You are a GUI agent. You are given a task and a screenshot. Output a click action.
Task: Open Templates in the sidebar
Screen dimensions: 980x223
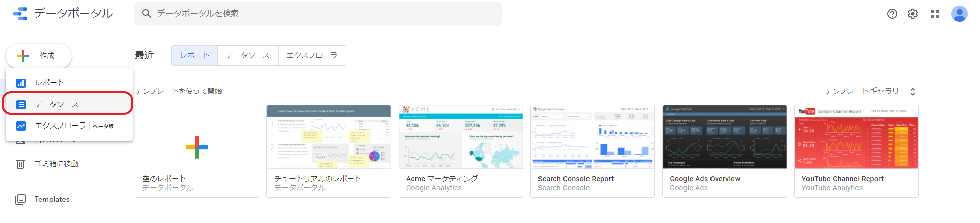[52, 199]
